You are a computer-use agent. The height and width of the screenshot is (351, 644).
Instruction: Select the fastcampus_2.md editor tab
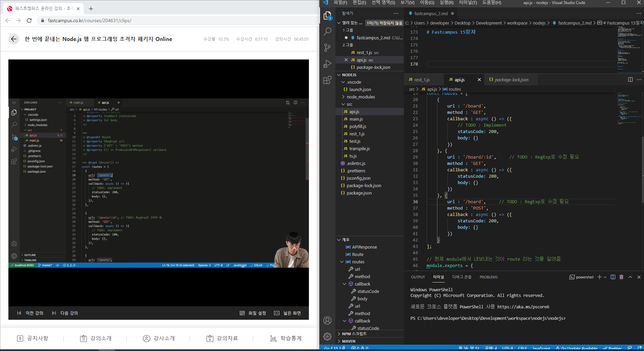pyautogui.click(x=431, y=13)
